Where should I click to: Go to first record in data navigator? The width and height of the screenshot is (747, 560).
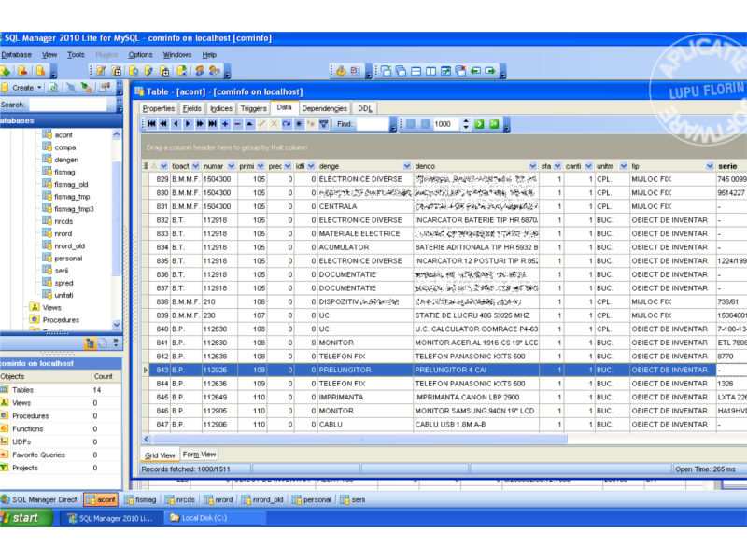coord(151,124)
